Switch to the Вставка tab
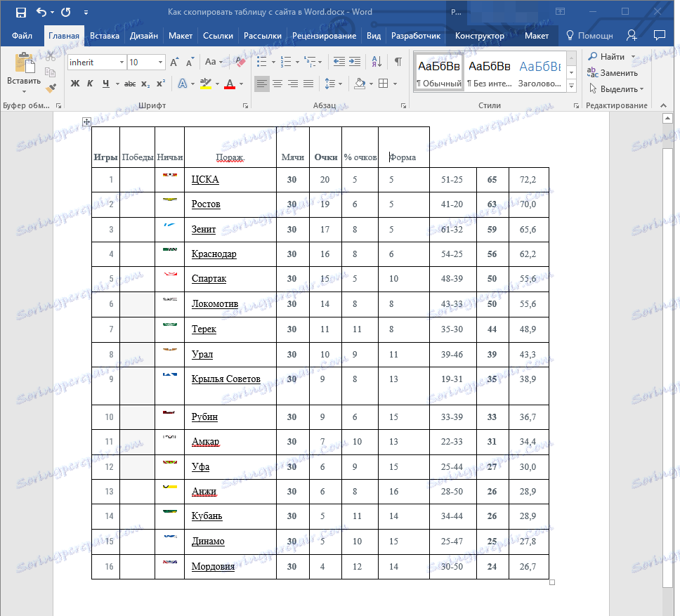680x616 pixels. (x=105, y=36)
